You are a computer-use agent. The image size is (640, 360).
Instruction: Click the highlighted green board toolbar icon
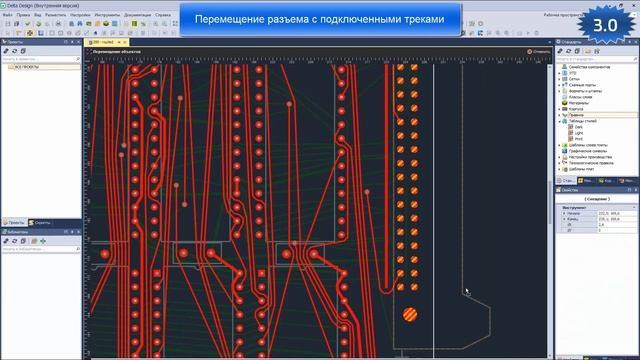tap(134, 24)
